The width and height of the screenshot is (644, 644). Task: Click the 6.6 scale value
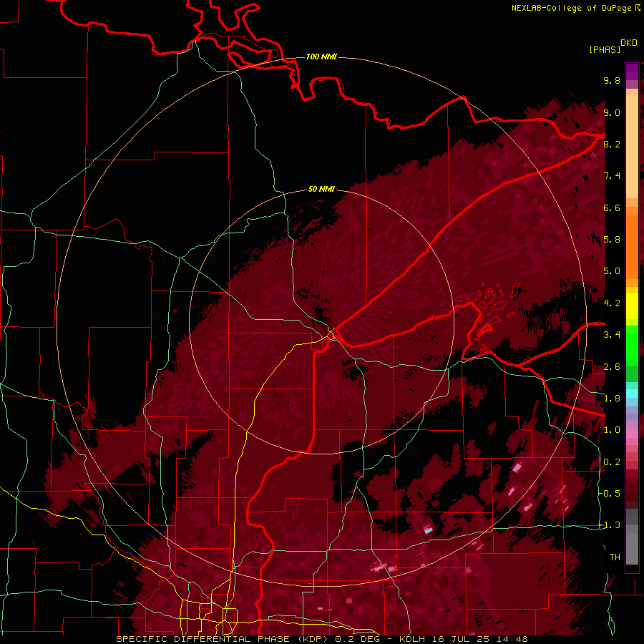[612, 208]
